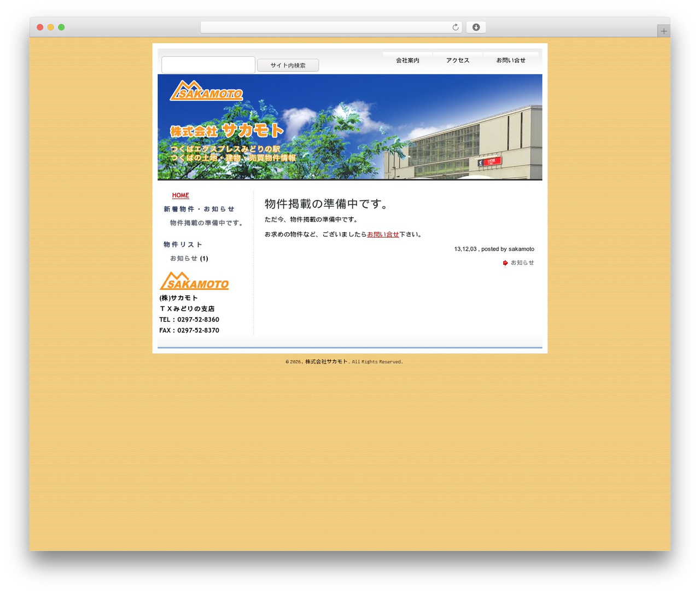
Task: Open the お問い合せ menu item
Action: coord(511,60)
